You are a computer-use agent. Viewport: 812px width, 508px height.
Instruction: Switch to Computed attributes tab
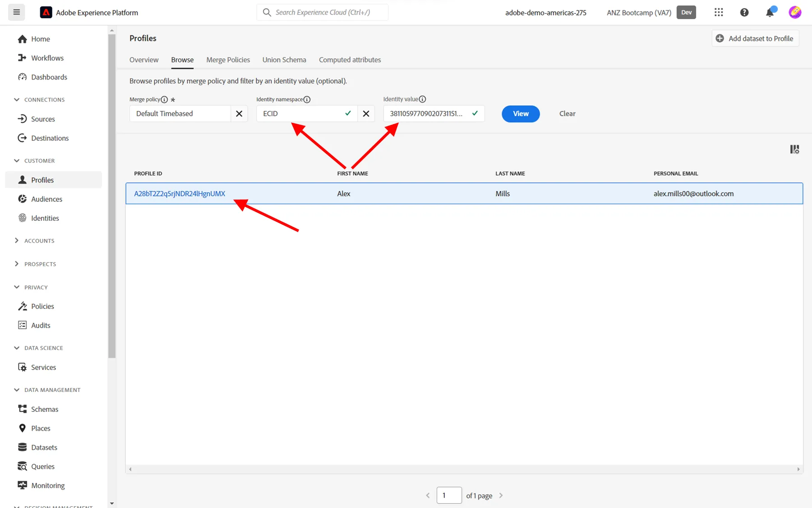coord(350,60)
